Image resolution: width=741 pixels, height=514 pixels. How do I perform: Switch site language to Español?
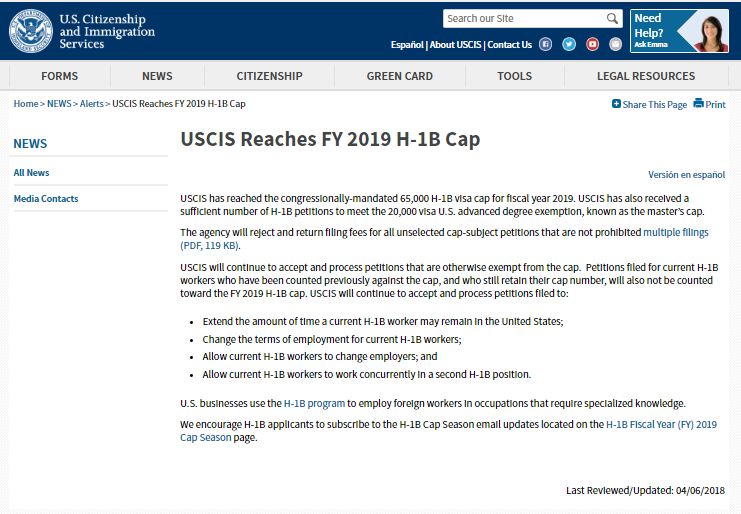point(407,45)
